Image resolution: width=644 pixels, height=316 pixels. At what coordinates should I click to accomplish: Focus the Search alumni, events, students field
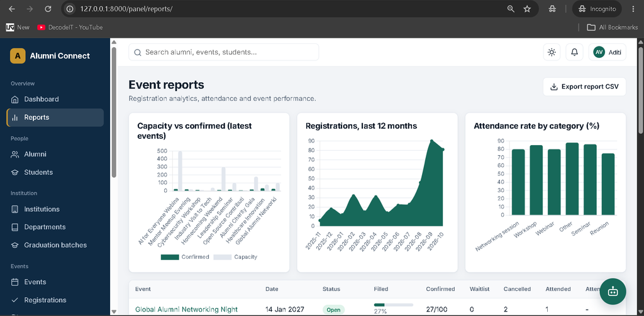coord(224,52)
